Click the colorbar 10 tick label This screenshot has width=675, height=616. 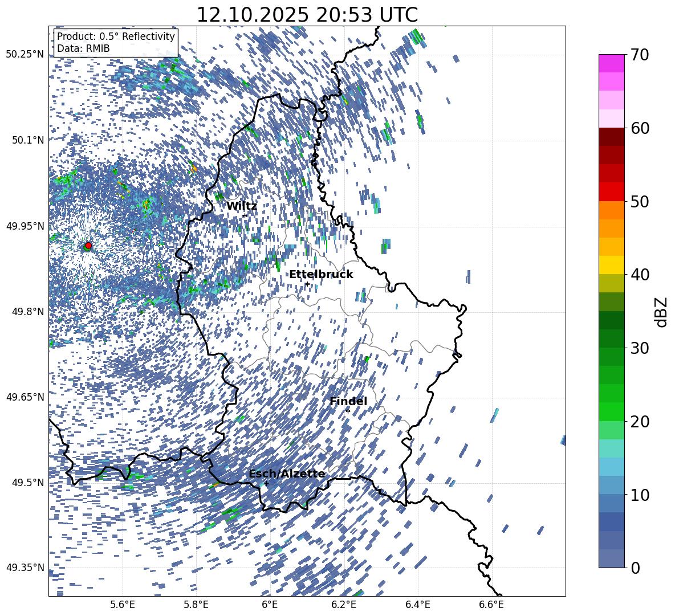640,494
